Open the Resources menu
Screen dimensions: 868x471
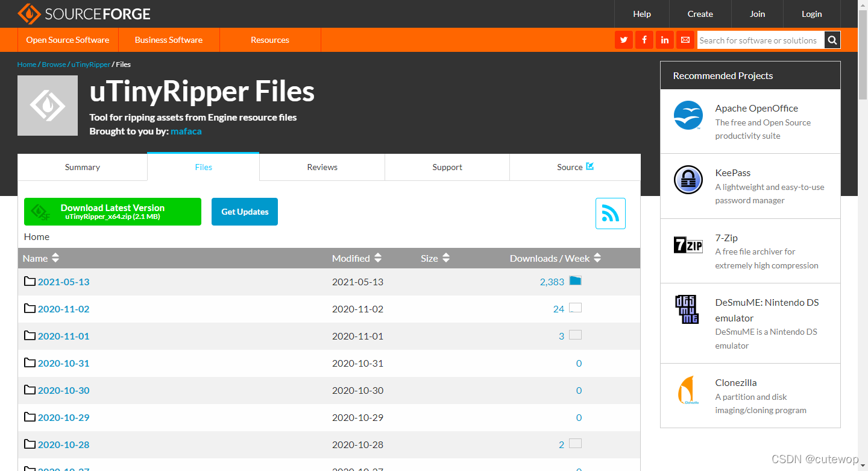click(270, 40)
